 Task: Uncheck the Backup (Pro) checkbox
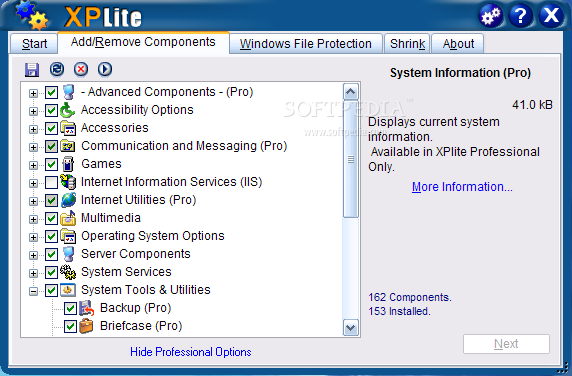point(70,308)
